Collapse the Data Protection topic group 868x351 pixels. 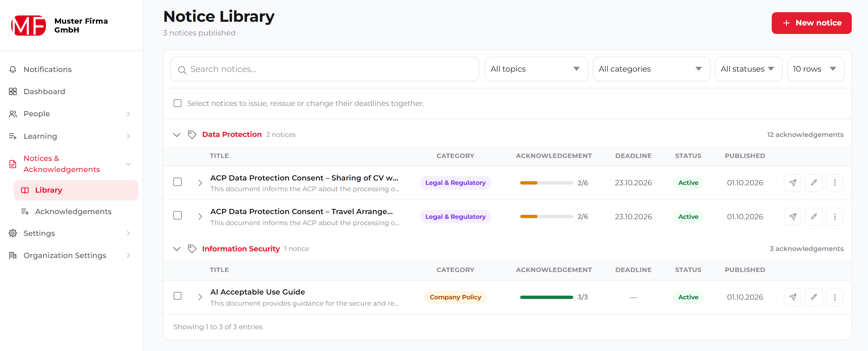[x=177, y=135]
